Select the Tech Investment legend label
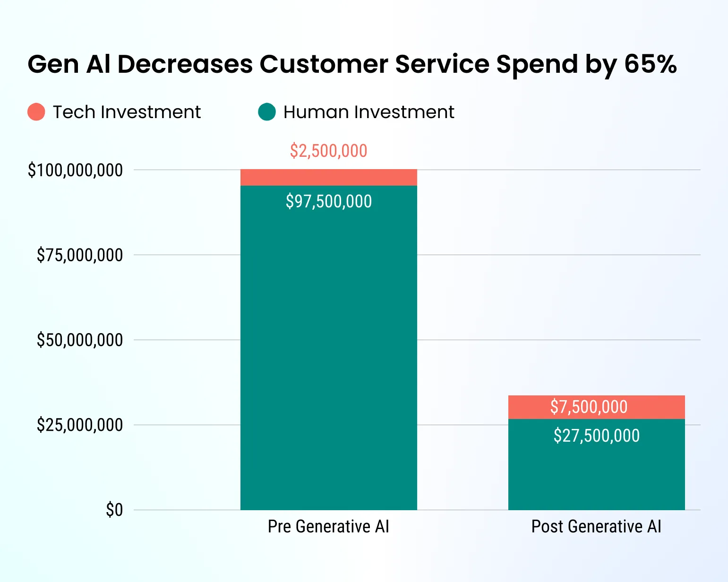Viewport: 728px width, 582px height. tap(127, 112)
